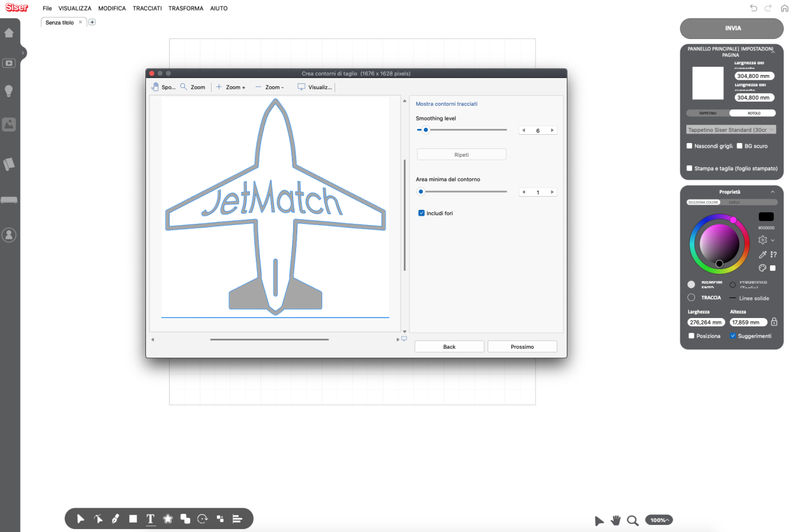The height and width of the screenshot is (532, 792).
Task: Click the Siser logo
Action: click(17, 8)
